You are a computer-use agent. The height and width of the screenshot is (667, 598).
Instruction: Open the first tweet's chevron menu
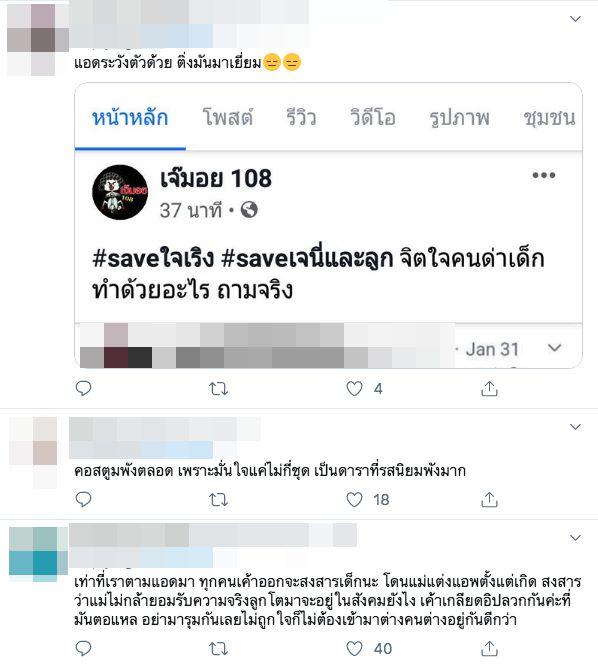(x=575, y=19)
